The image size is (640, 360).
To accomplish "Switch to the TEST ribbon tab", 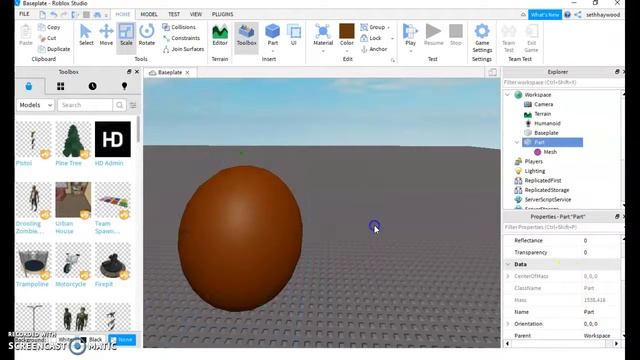I will coord(174,14).
